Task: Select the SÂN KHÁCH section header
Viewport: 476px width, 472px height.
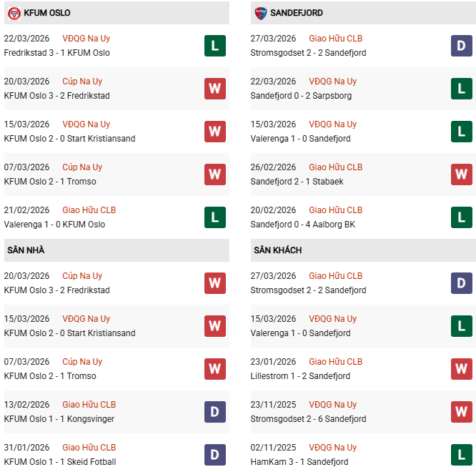Action: [277, 250]
